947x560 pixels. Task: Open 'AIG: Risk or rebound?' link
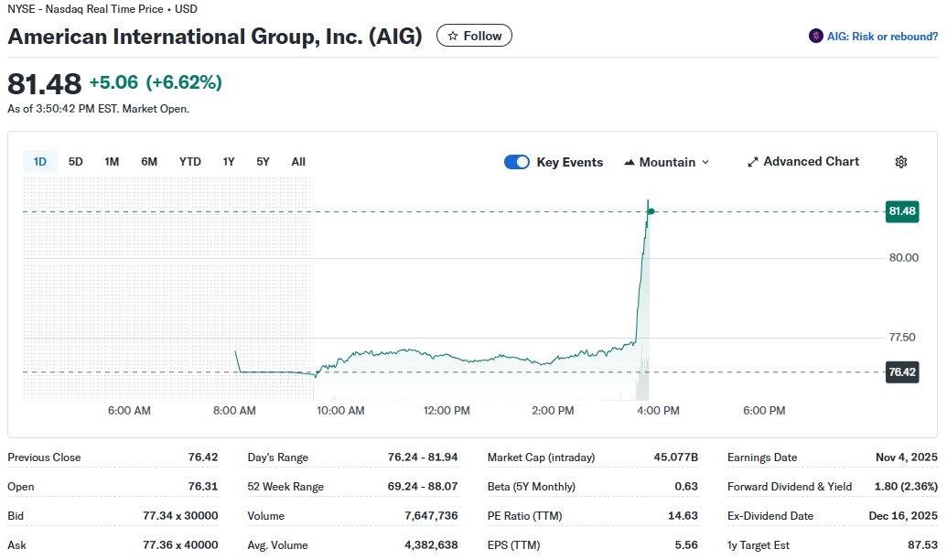coord(882,37)
